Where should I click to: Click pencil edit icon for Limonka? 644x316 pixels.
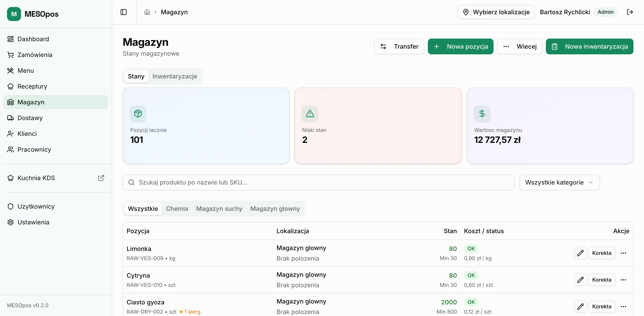click(580, 253)
